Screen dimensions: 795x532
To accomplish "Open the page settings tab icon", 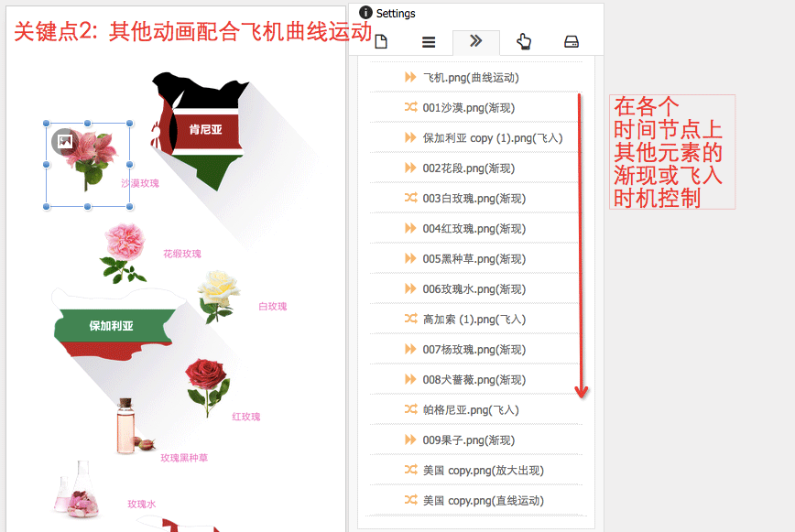I will (x=381, y=41).
